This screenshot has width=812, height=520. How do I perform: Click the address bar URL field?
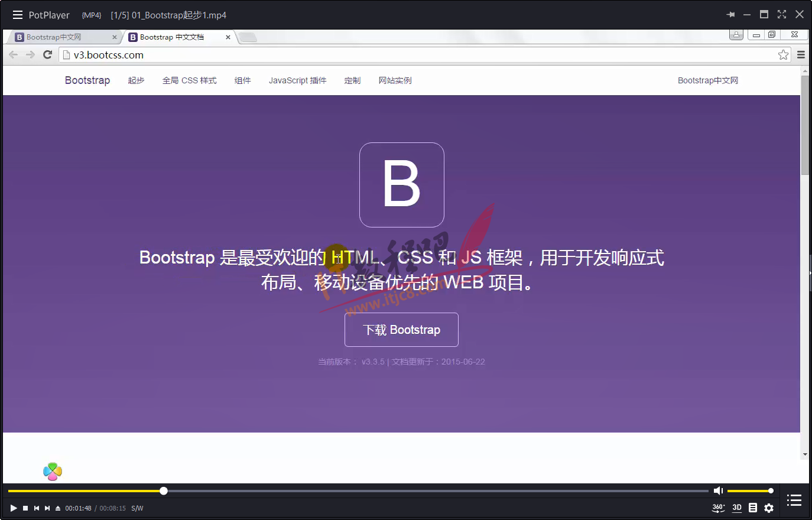426,55
